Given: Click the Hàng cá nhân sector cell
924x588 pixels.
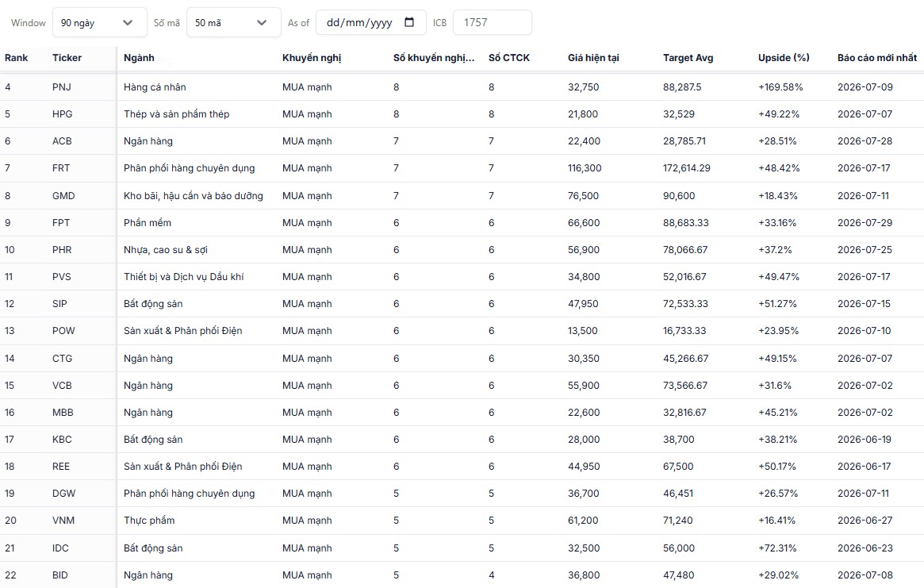Looking at the screenshot, I should [155, 87].
